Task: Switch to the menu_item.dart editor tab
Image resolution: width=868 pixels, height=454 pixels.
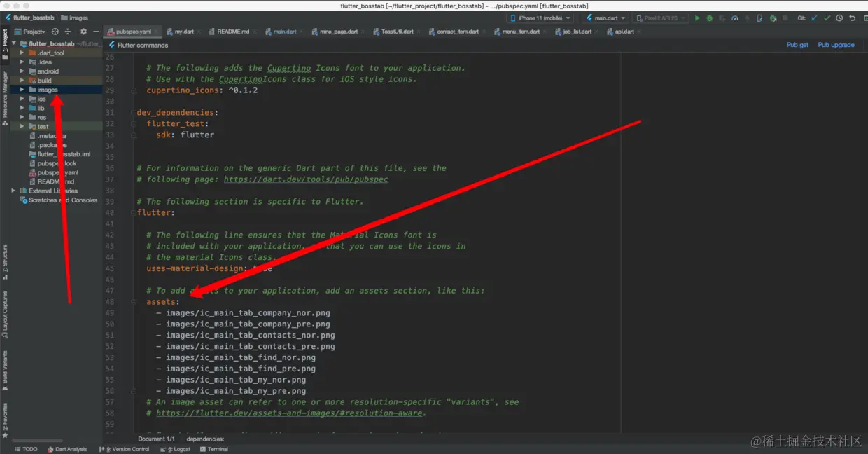Action: click(521, 32)
